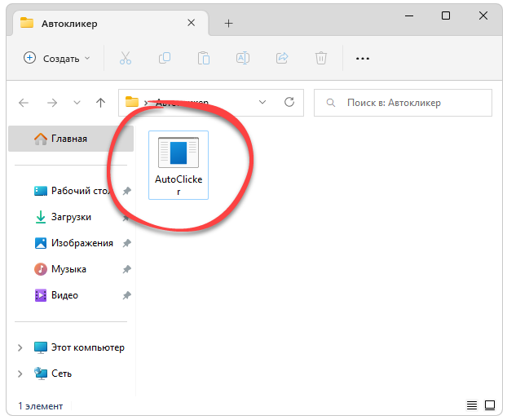Click the Rename icon in toolbar

tap(243, 58)
